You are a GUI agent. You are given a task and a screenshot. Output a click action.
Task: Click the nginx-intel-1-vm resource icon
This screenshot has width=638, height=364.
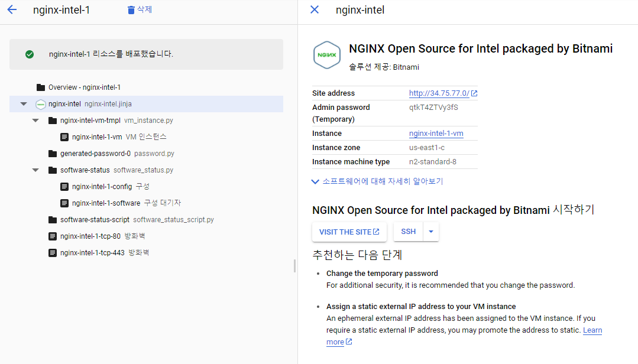tap(64, 137)
